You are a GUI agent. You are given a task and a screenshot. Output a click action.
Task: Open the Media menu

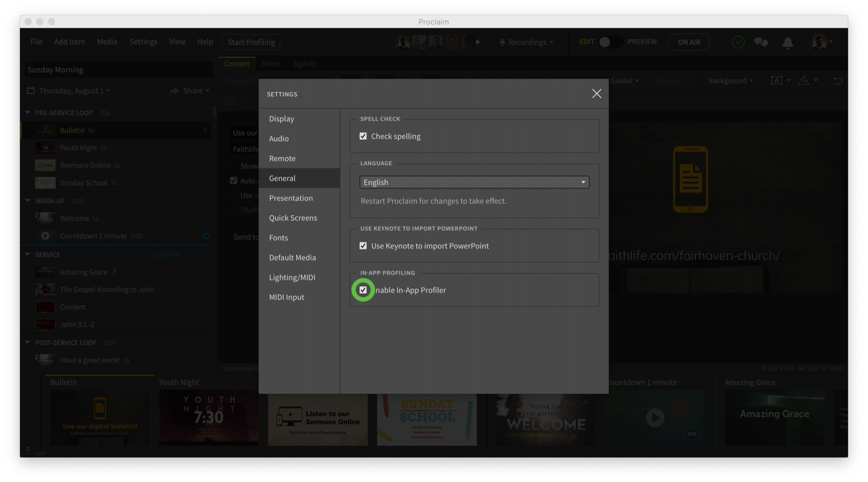[x=107, y=42]
